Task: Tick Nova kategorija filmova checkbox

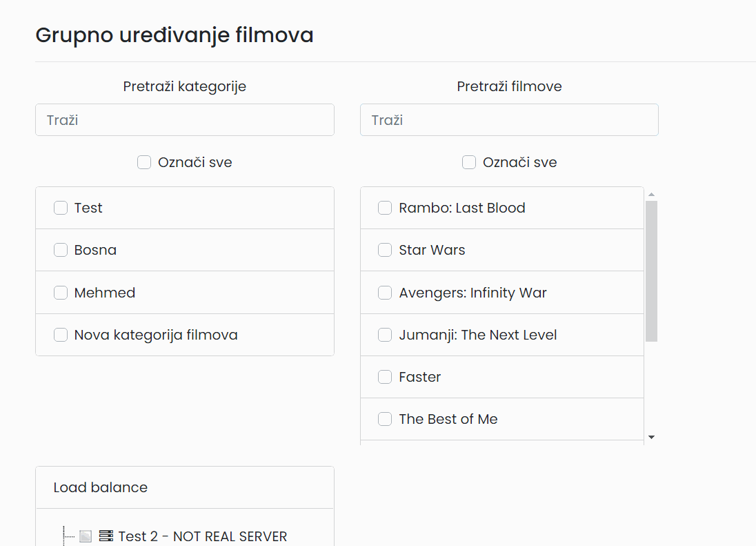Action: pos(61,335)
